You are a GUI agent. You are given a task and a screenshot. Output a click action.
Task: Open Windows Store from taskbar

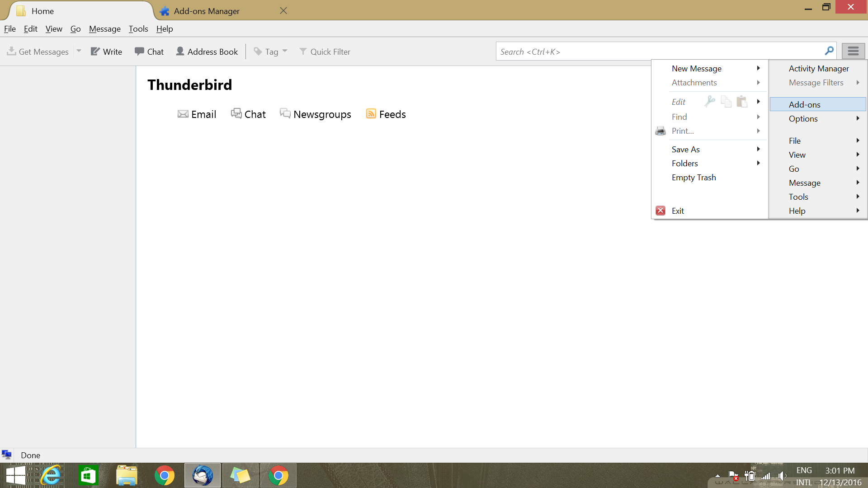[88, 475]
